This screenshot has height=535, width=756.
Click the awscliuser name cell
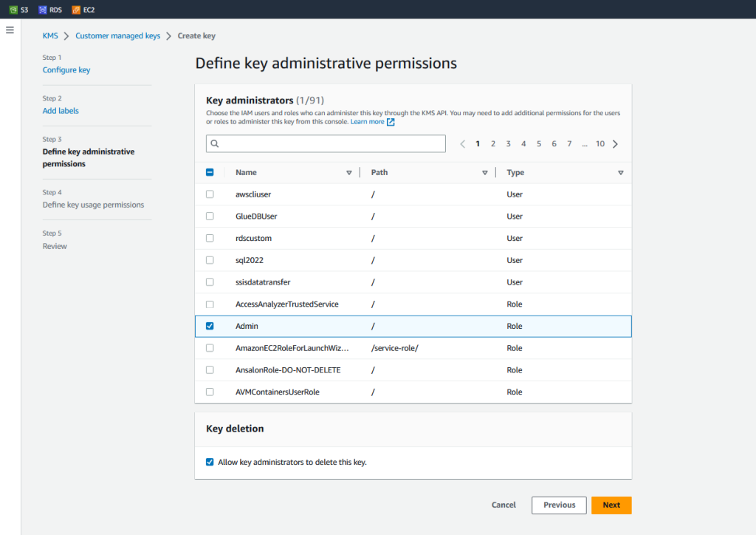(253, 194)
